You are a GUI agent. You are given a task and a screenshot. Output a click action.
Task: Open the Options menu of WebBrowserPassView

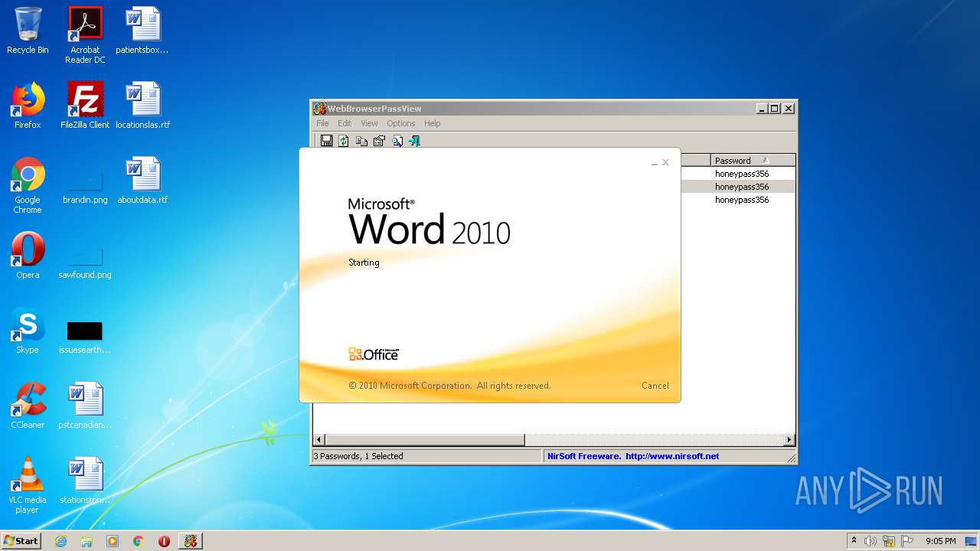pyautogui.click(x=400, y=123)
